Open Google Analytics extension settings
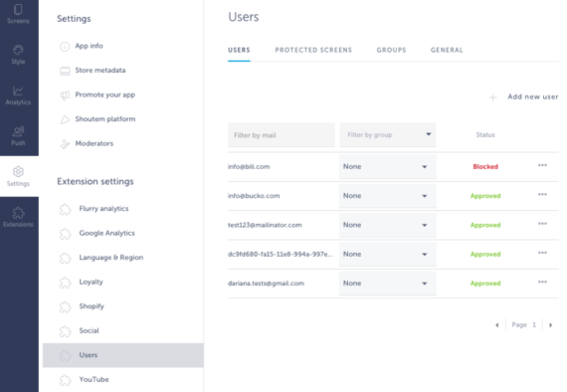The width and height of the screenshot is (567, 392). pyautogui.click(x=106, y=233)
